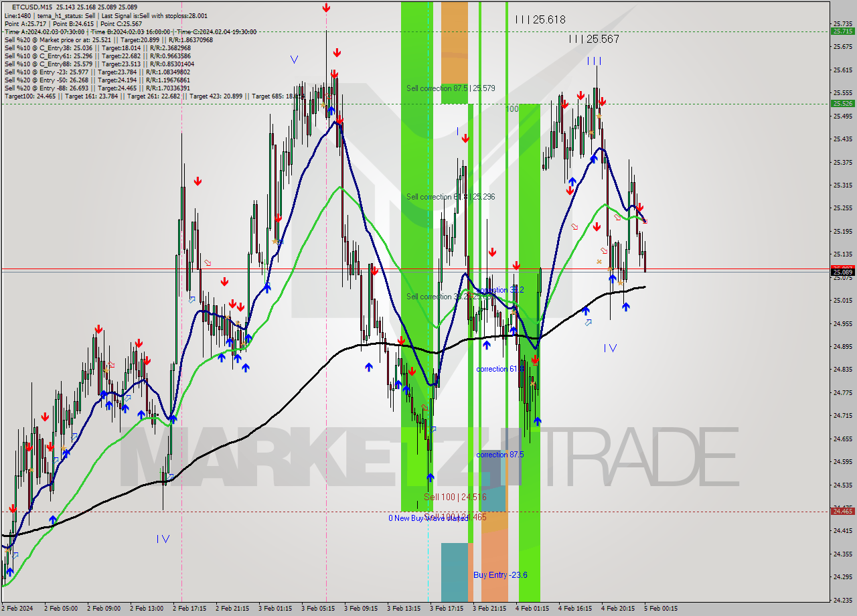The width and height of the screenshot is (857, 616).
Task: Click '2 Feb 17:15' on time axis
Action: click(x=189, y=609)
